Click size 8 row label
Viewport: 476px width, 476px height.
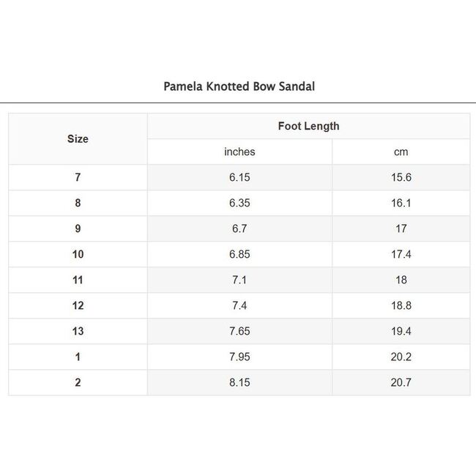click(x=78, y=203)
